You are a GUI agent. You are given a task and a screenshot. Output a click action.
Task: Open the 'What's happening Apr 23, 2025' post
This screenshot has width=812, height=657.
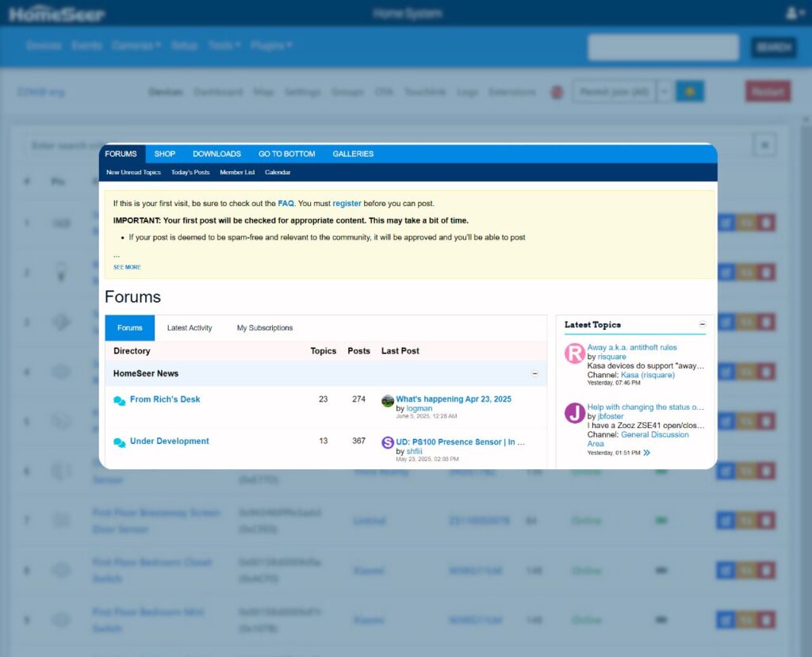pos(454,399)
